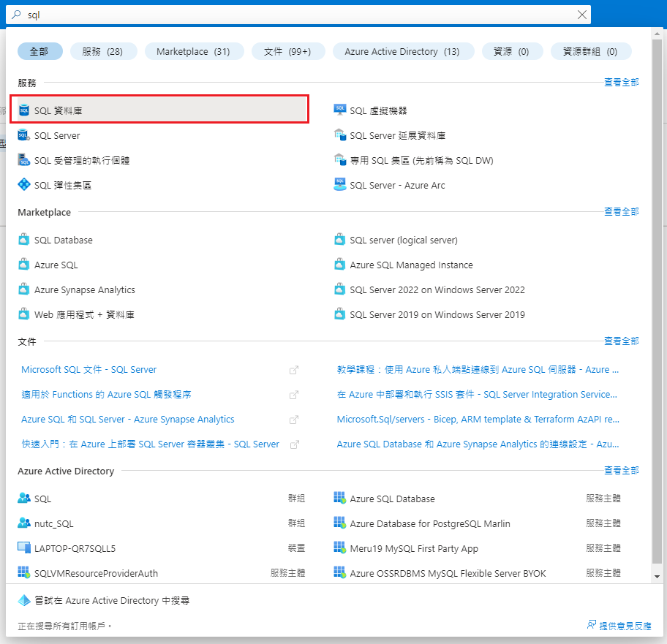This screenshot has height=644, width=667.
Task: Open 教學課程 Azure 私人端點 doc link
Action: tap(478, 369)
